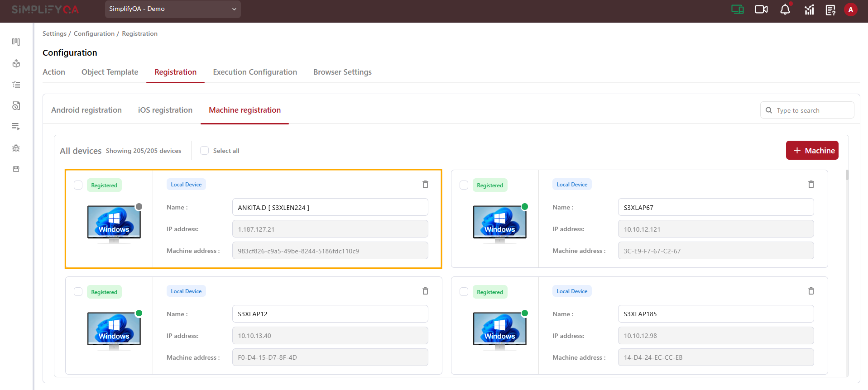Click Windows image of S3XLAP12 device

pyautogui.click(x=114, y=331)
